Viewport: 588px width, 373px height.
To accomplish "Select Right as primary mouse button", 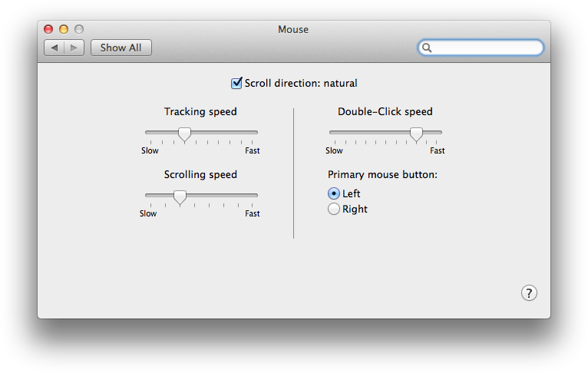I will pyautogui.click(x=334, y=209).
